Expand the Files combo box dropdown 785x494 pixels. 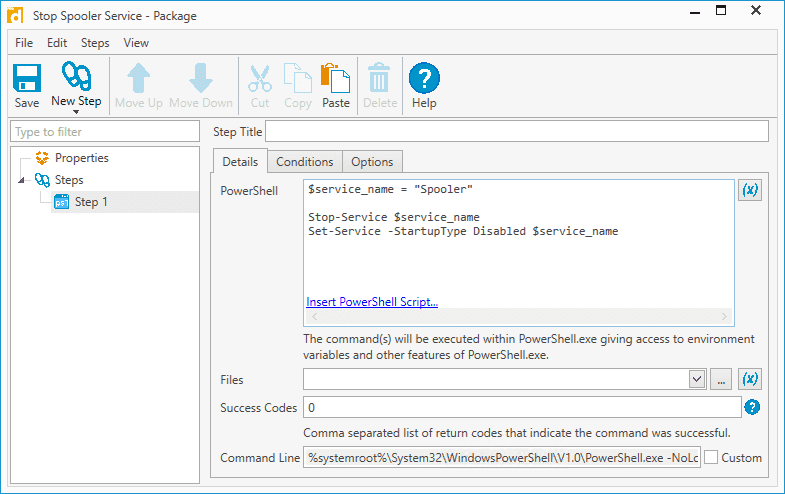point(696,379)
